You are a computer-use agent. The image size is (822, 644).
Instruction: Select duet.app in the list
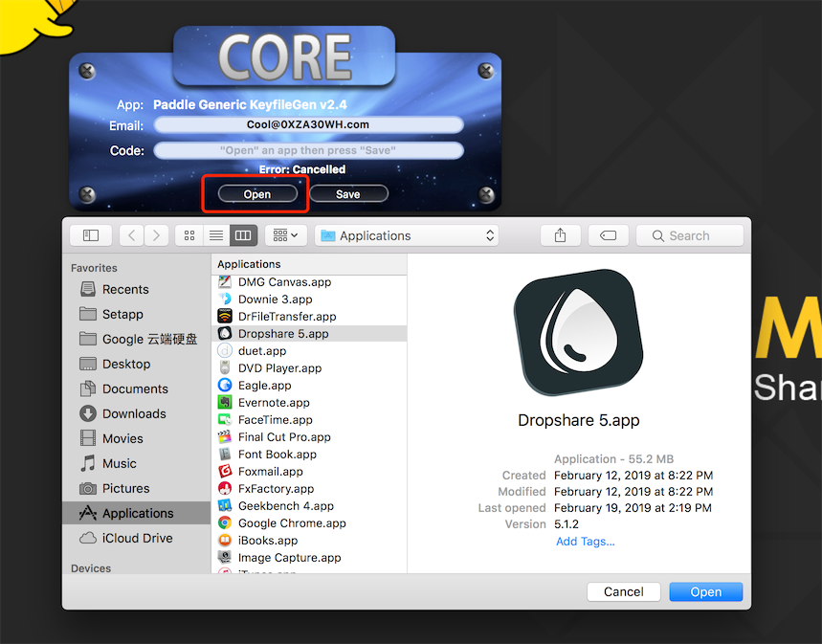(x=309, y=351)
